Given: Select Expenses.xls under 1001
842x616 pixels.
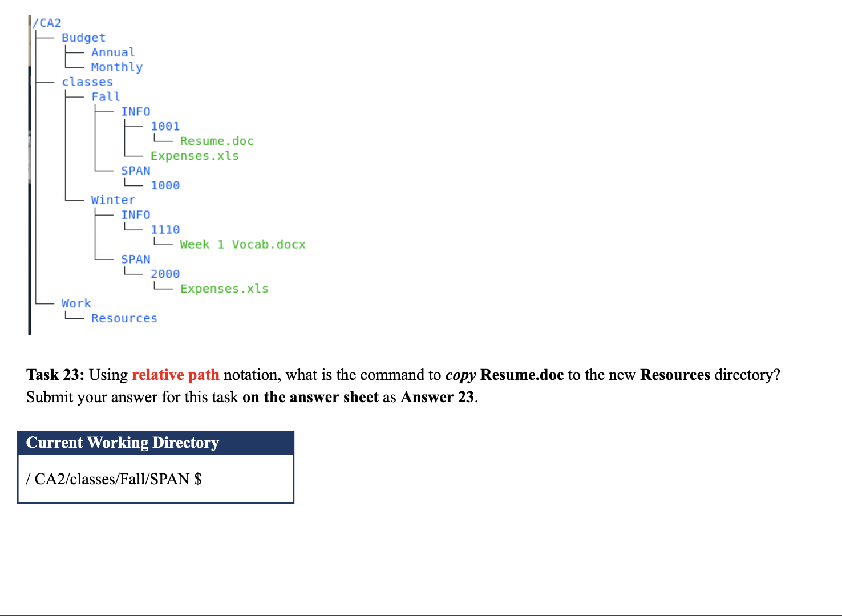Looking at the screenshot, I should (x=195, y=156).
